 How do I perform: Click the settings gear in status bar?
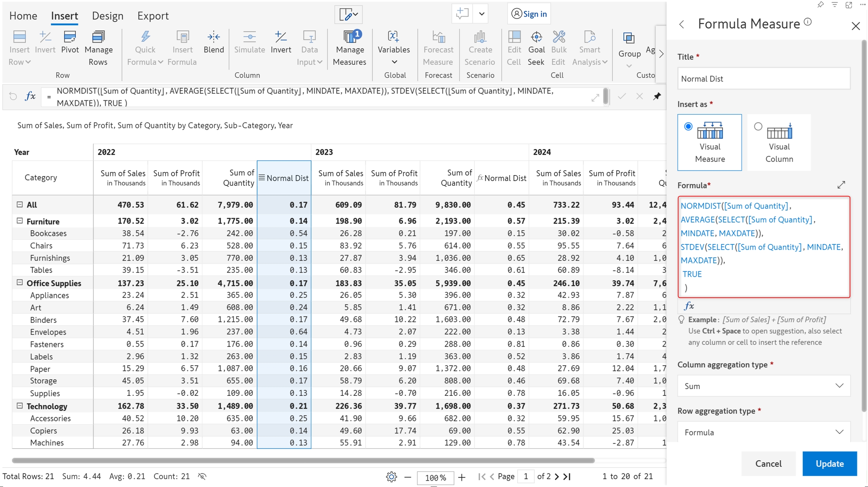coord(391,477)
